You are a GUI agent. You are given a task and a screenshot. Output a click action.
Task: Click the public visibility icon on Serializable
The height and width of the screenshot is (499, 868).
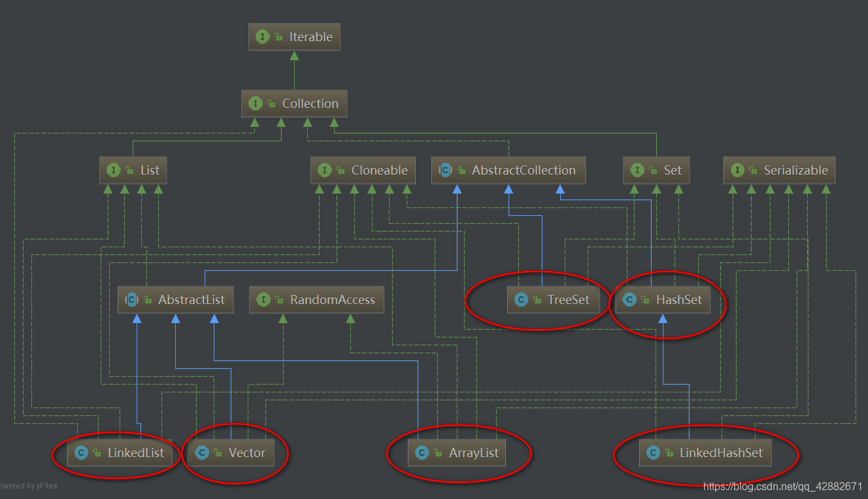coord(754,171)
